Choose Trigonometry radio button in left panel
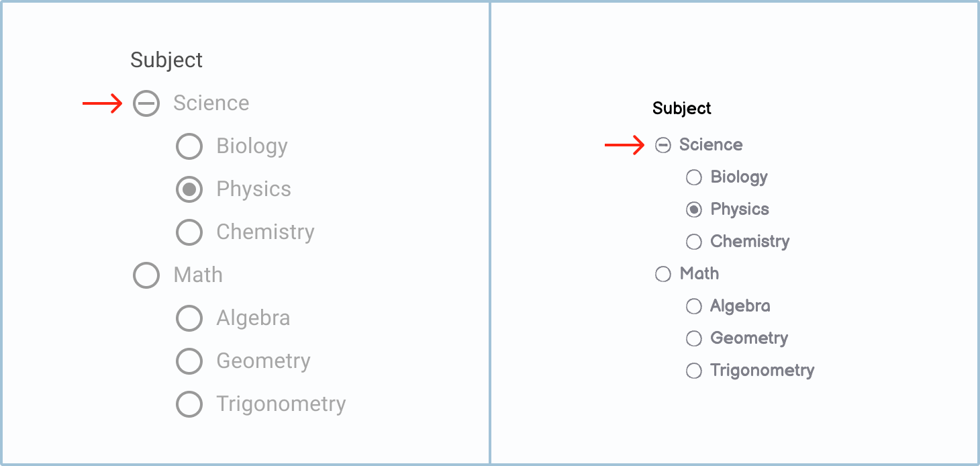980x466 pixels. [x=189, y=404]
